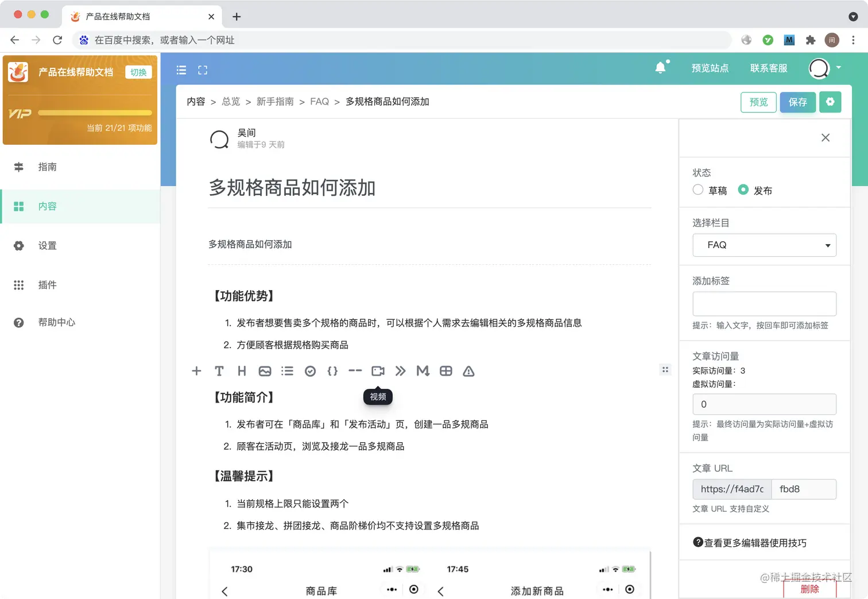Open the 设置 sidebar menu
The image size is (868, 599).
(80, 246)
